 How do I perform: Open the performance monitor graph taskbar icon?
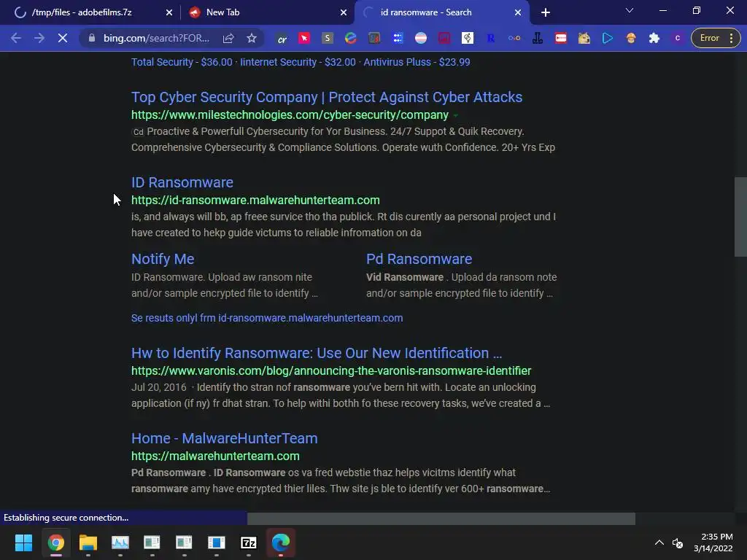[x=120, y=542]
